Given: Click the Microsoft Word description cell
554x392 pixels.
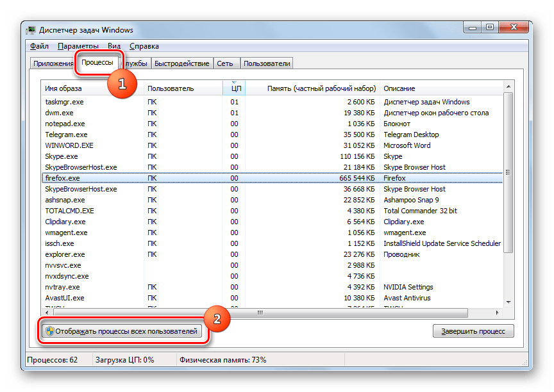Looking at the screenshot, I should tap(407, 146).
